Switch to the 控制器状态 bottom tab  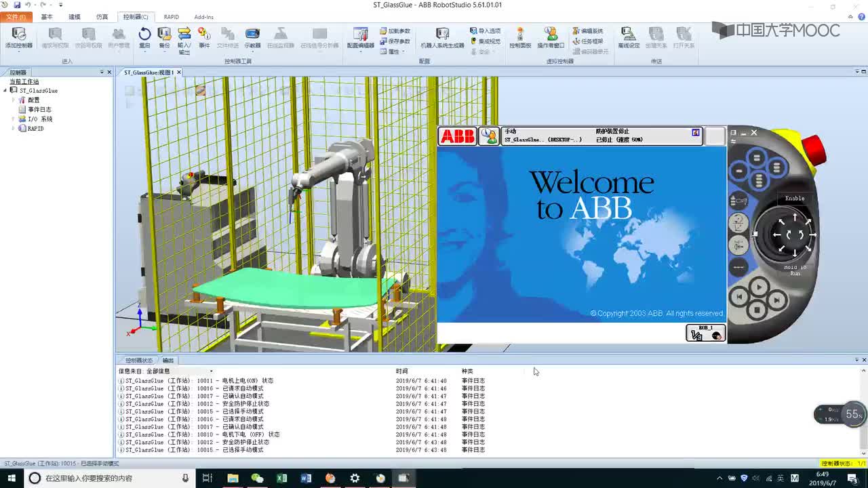[139, 361]
